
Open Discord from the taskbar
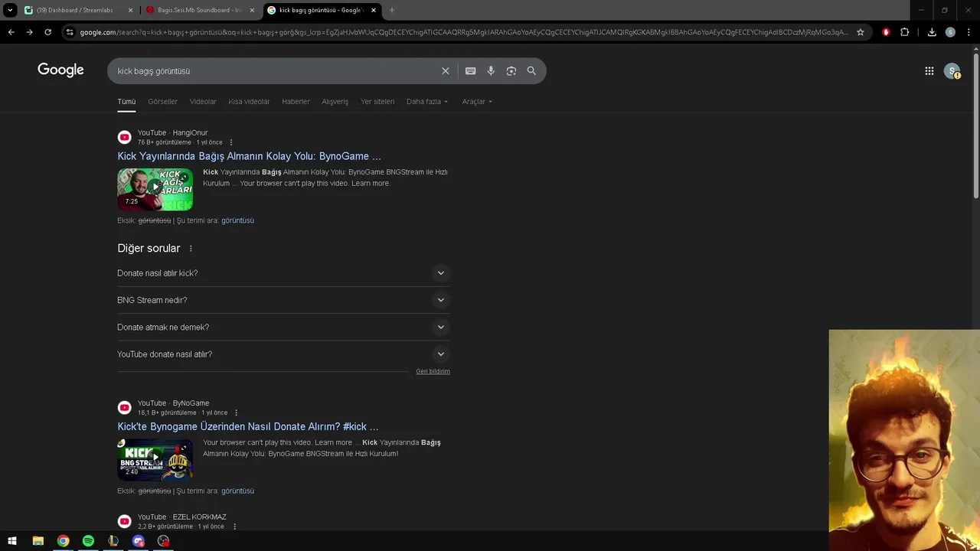[139, 541]
